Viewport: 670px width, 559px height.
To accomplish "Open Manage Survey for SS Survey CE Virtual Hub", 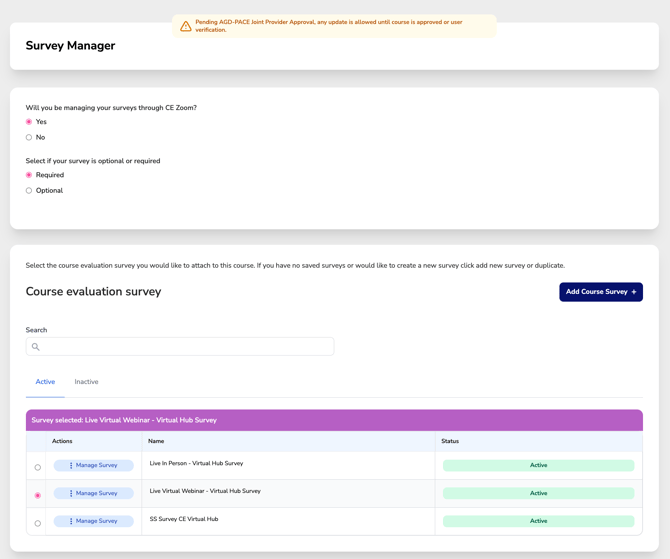I will click(x=94, y=521).
